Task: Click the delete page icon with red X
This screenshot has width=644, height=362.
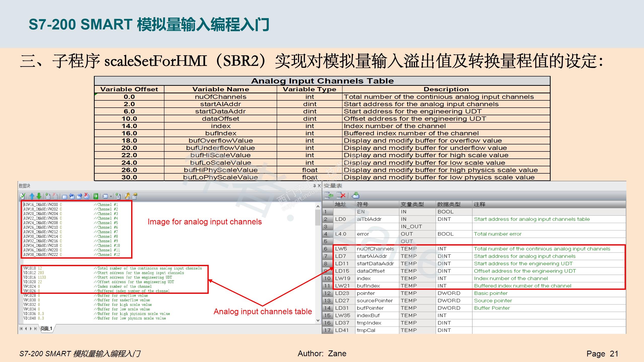Action: tap(55, 196)
